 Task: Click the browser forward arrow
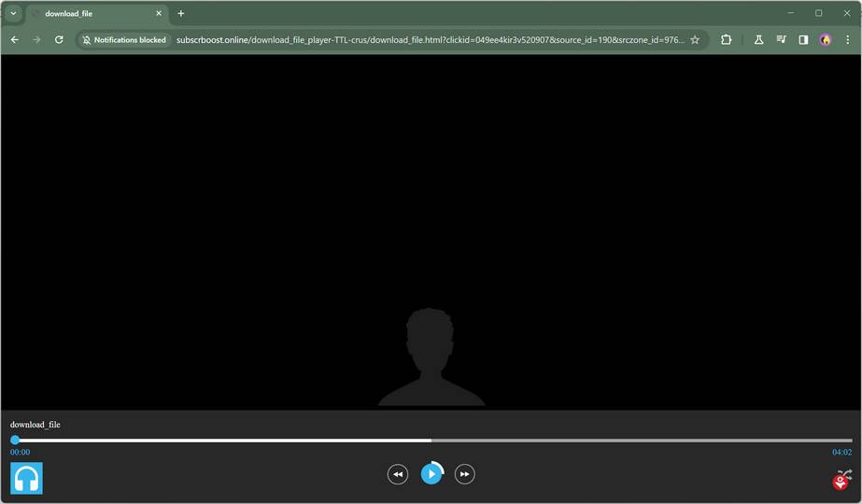(36, 39)
